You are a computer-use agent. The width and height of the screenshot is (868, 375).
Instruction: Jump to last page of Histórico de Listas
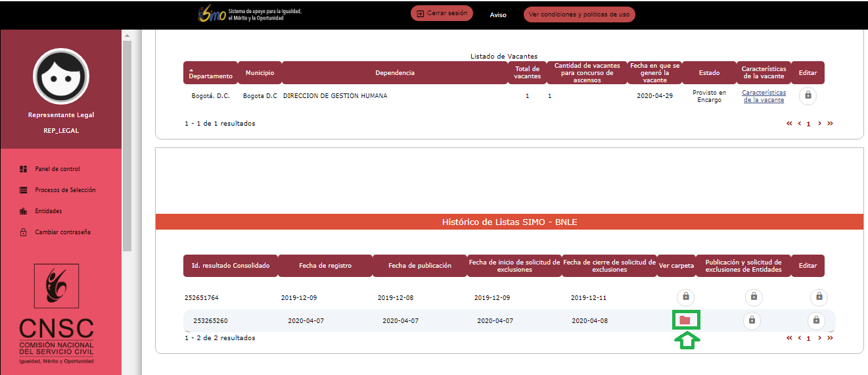coord(830,338)
